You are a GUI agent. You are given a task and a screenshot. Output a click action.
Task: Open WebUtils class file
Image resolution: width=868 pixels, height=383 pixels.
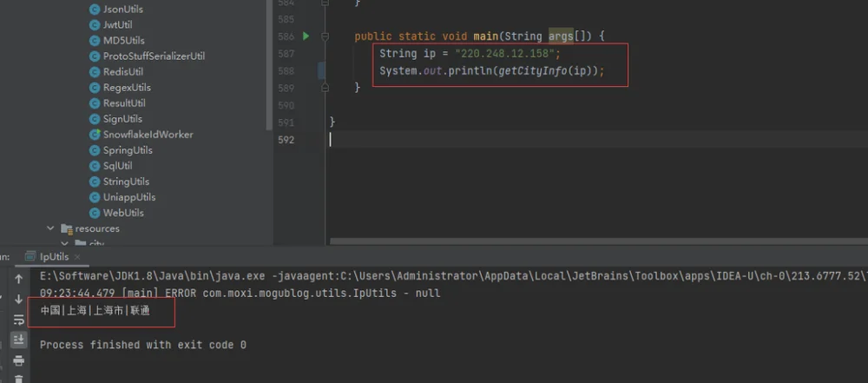tap(123, 213)
